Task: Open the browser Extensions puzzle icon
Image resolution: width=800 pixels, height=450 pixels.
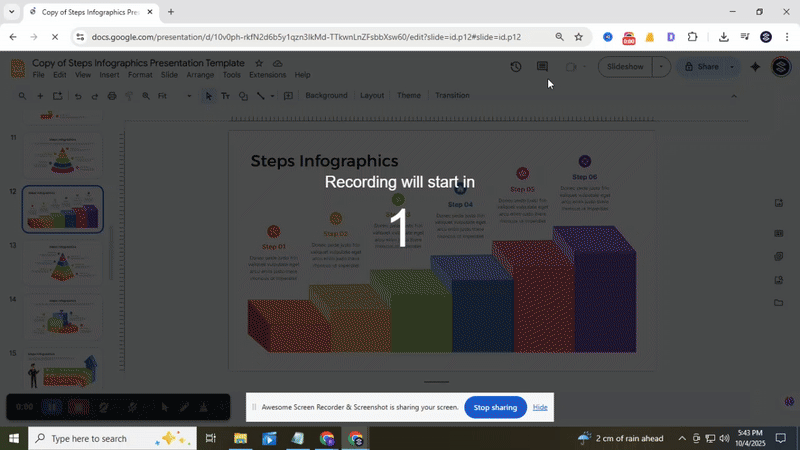Action: tap(692, 37)
